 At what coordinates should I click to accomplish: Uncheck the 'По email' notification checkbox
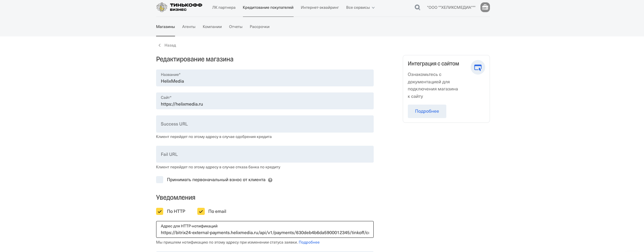[201, 211]
